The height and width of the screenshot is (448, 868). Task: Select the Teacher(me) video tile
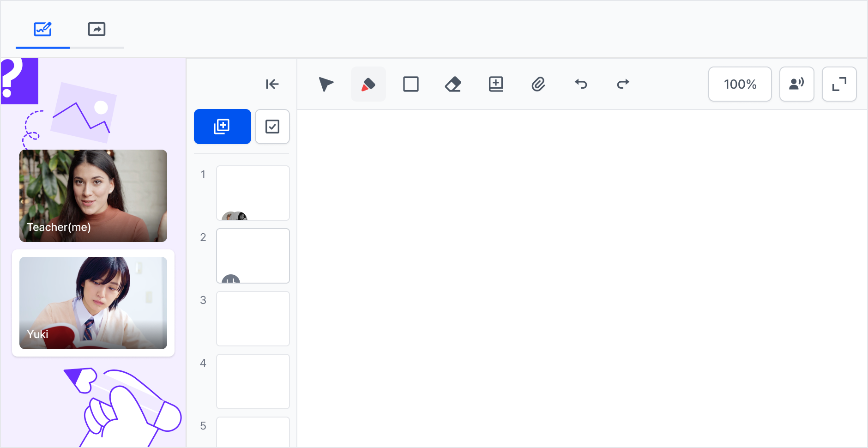93,196
